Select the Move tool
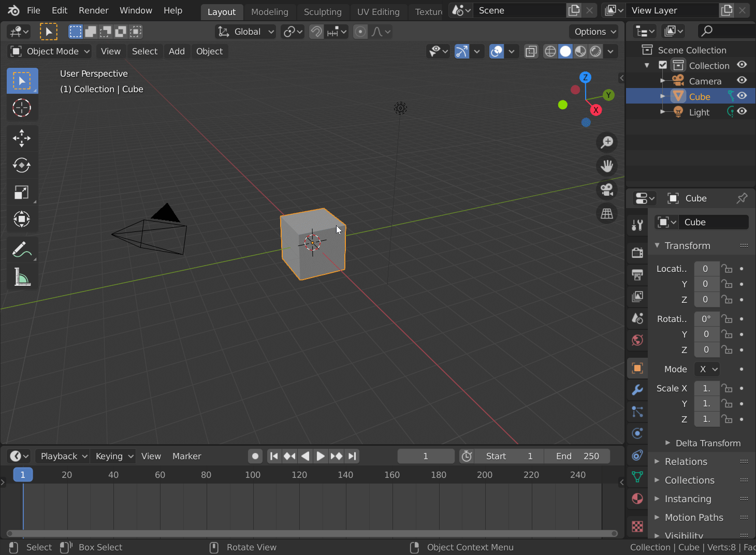 (22, 138)
